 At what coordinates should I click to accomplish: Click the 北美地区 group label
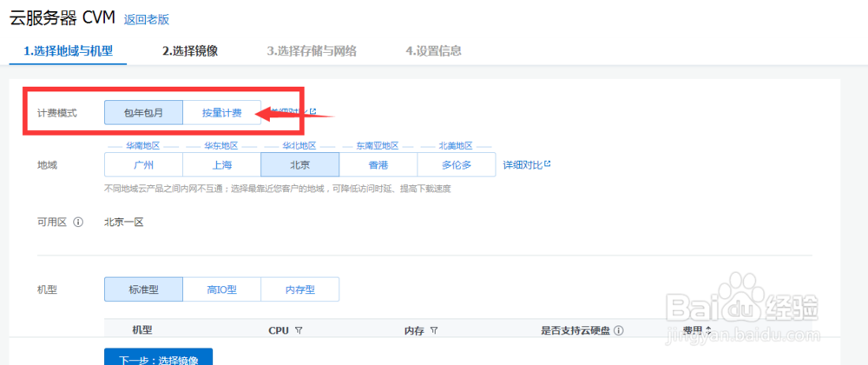pyautogui.click(x=457, y=146)
